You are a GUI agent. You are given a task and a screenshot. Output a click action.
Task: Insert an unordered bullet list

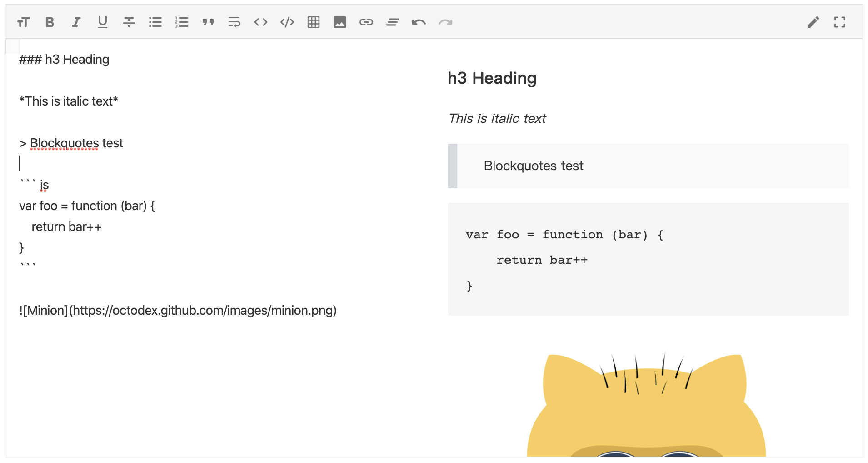coord(155,22)
